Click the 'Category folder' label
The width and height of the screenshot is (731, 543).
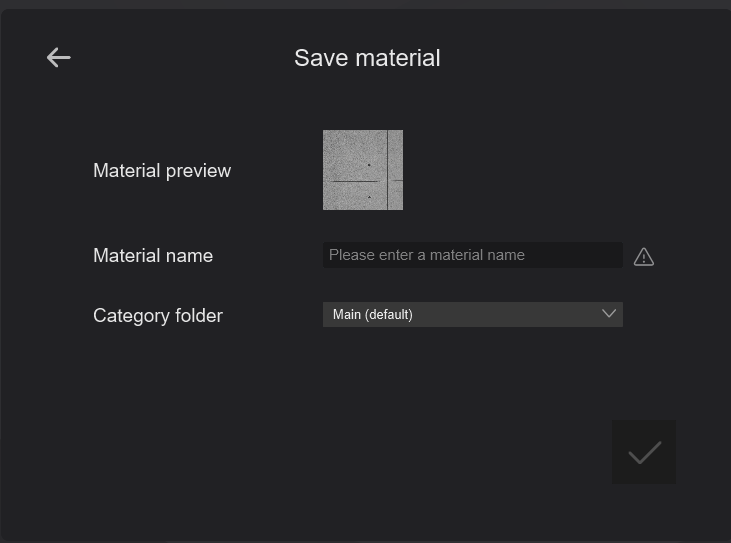coord(158,316)
